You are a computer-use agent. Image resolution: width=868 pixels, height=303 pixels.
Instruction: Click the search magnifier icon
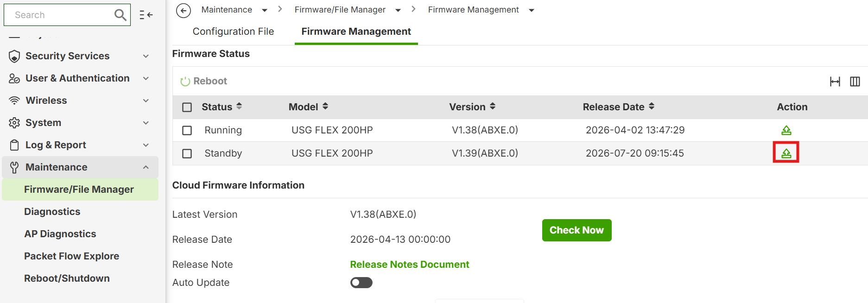120,15
